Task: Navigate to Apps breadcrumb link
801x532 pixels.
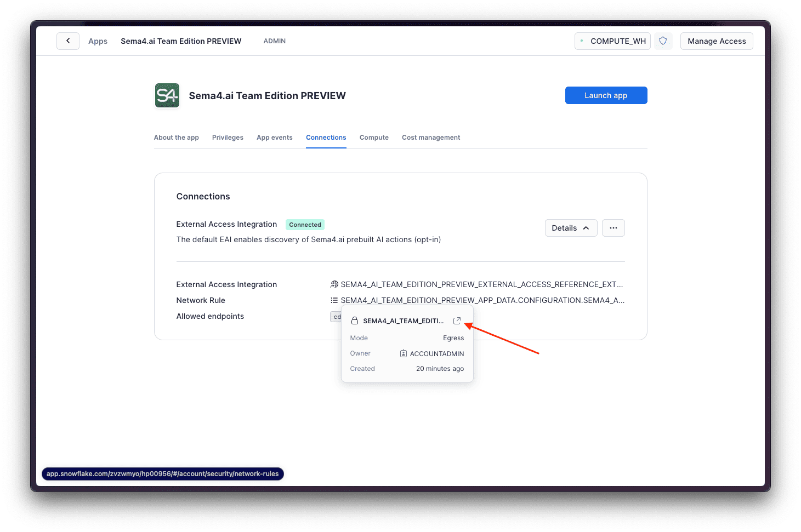Action: point(98,41)
